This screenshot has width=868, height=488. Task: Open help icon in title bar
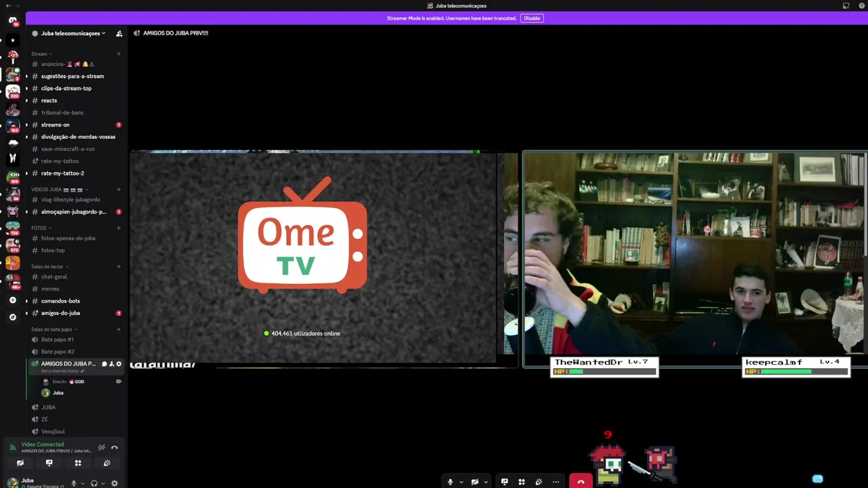click(x=862, y=6)
